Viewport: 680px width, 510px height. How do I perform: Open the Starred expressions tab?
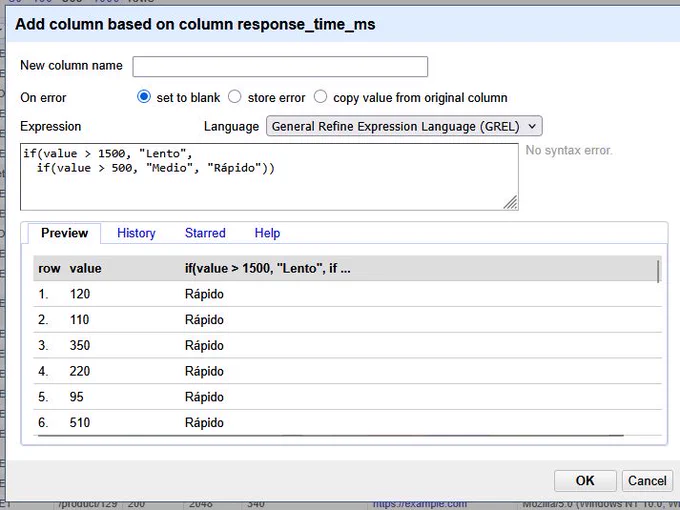205,233
